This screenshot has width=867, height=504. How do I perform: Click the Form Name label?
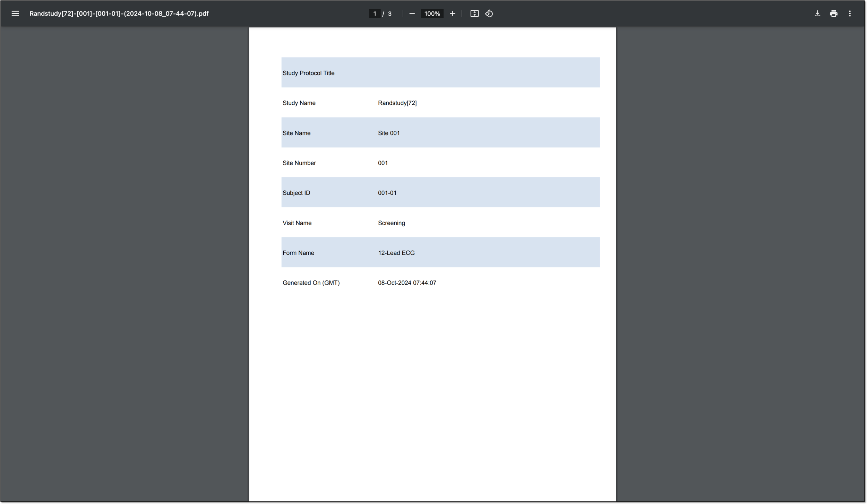(298, 253)
